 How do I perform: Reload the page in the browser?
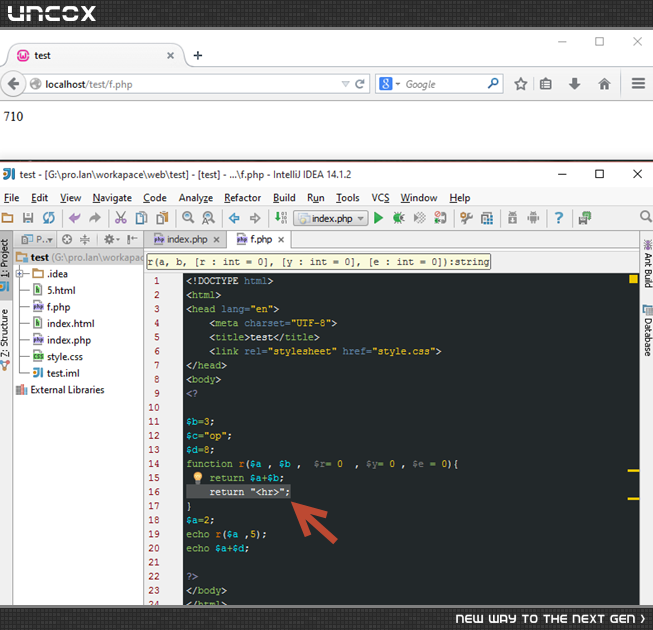point(360,84)
